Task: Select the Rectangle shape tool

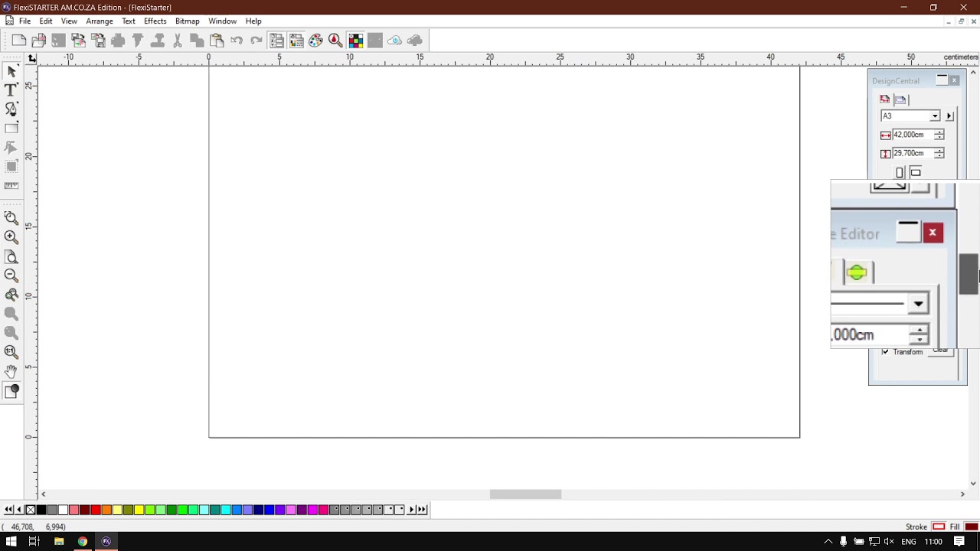Action: (x=11, y=129)
